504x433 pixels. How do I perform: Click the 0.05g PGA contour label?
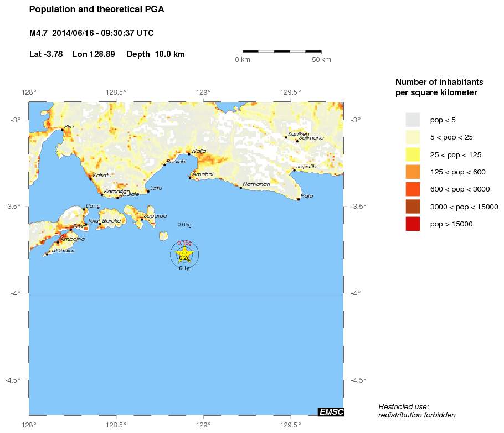[x=184, y=225]
